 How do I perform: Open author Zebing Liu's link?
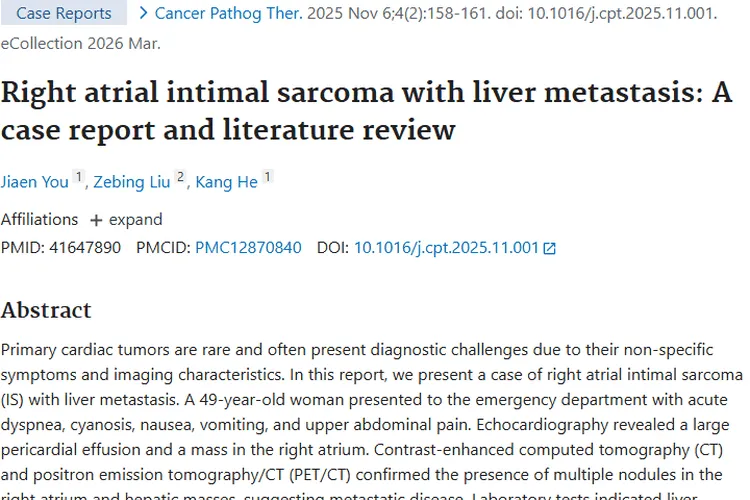(x=134, y=182)
